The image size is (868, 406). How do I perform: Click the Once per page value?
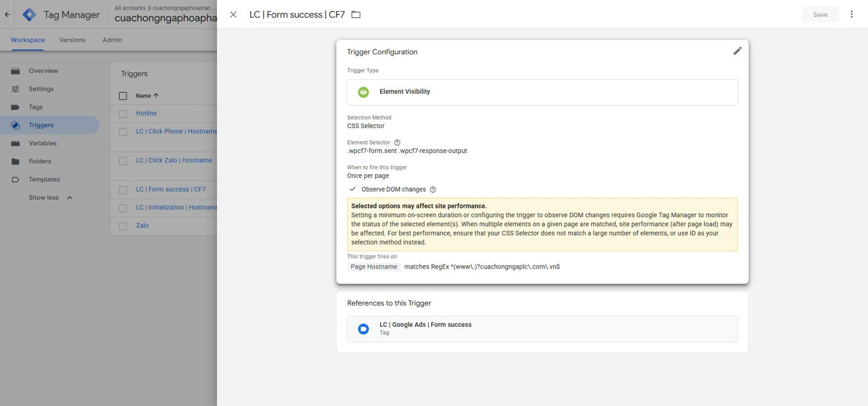tap(368, 176)
